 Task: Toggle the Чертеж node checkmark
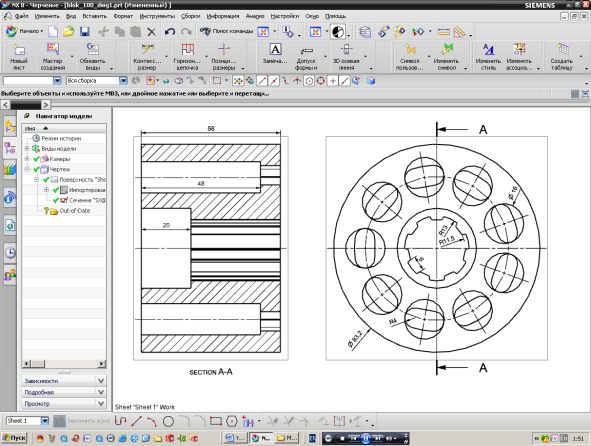pyautogui.click(x=36, y=169)
